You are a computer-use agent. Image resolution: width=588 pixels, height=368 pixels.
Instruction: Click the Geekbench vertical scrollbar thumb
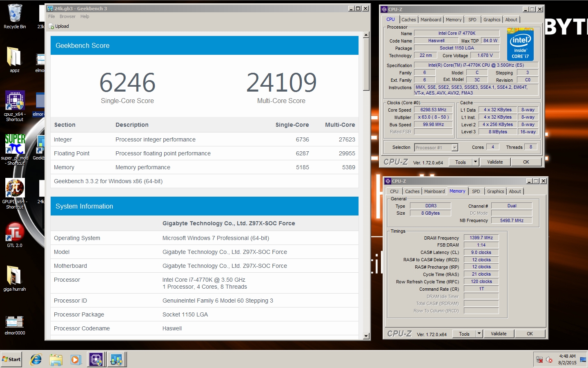(366, 65)
